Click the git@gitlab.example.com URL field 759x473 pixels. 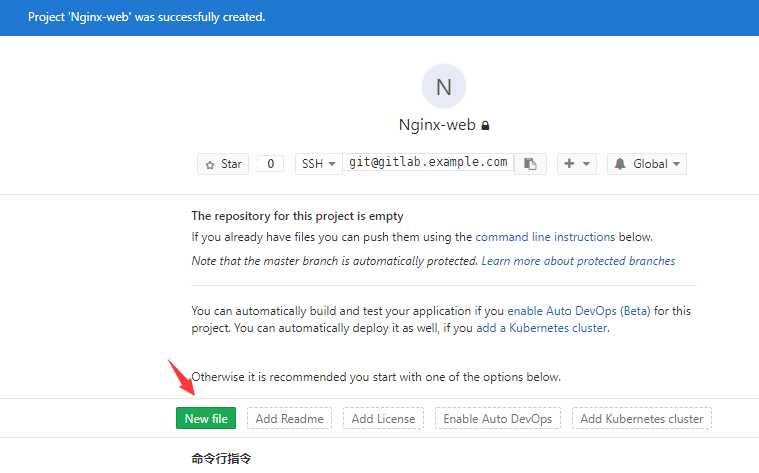(428, 162)
